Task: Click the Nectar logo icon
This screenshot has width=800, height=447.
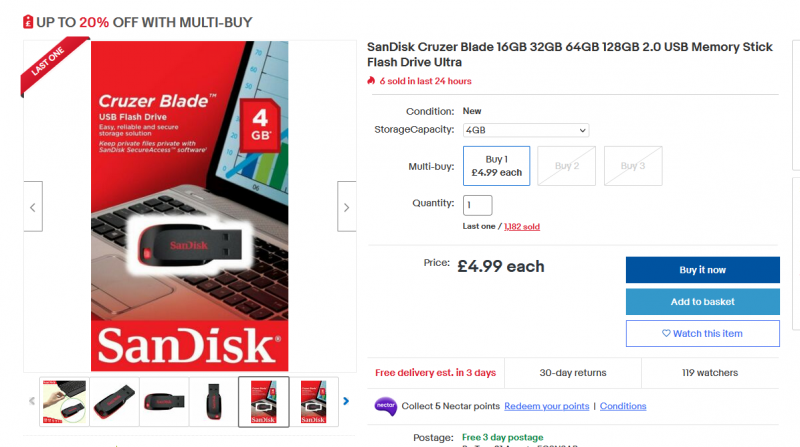Action: click(x=385, y=406)
